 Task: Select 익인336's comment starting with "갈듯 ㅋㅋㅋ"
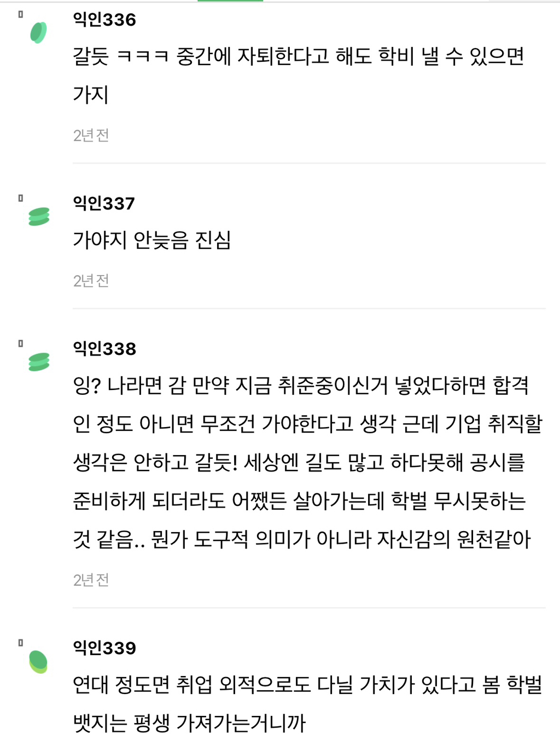point(298,75)
